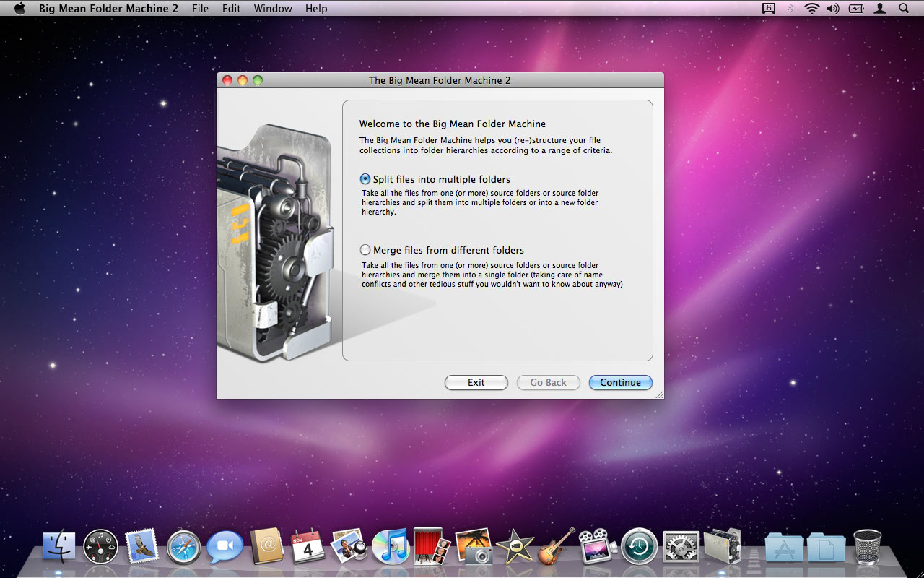Open Spotlight search in menu bar

point(904,9)
